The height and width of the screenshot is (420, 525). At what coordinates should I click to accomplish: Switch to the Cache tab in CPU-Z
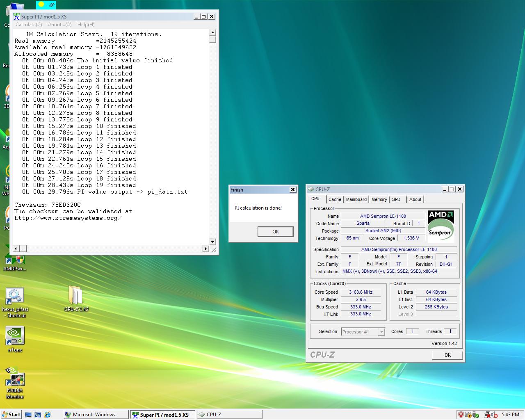click(335, 199)
